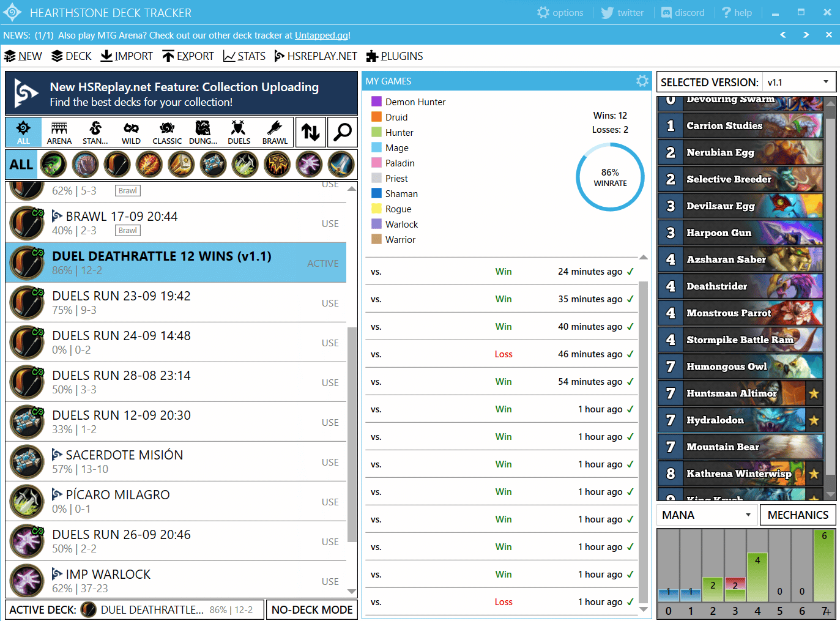Filter by Priest class icon
Viewport: 840px width, 621px height.
coord(213,165)
